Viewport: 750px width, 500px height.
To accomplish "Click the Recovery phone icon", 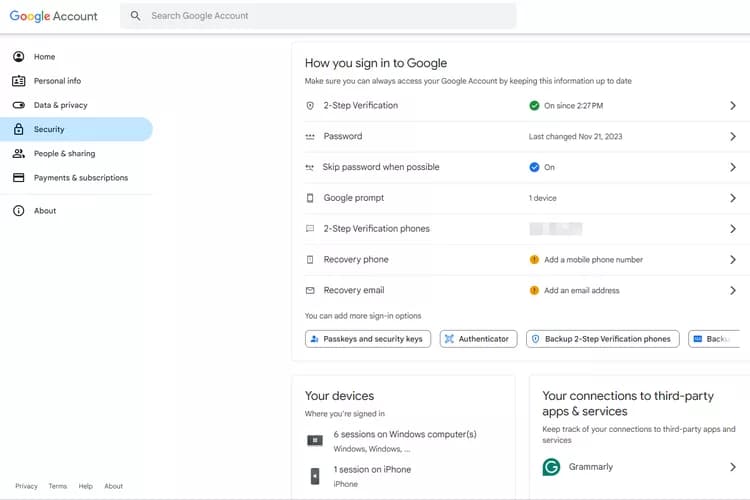I will click(x=310, y=259).
